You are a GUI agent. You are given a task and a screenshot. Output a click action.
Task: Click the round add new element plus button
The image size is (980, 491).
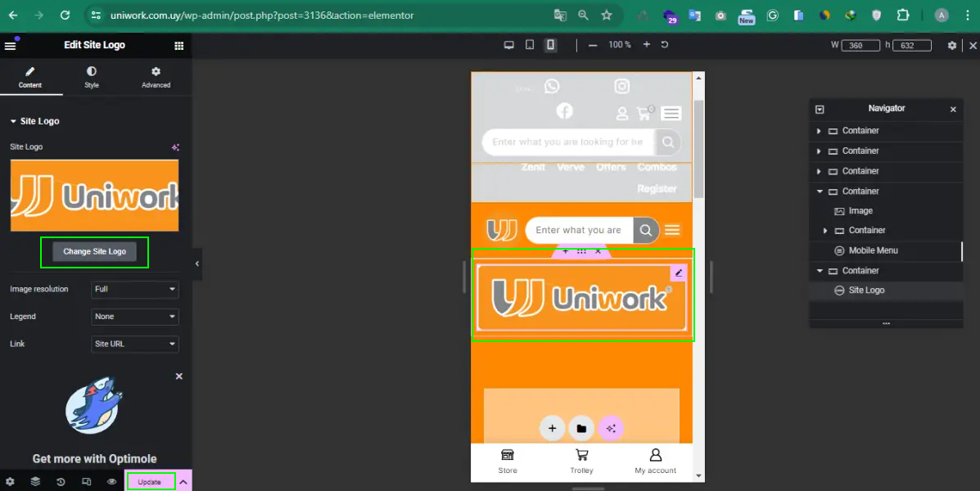(x=552, y=428)
